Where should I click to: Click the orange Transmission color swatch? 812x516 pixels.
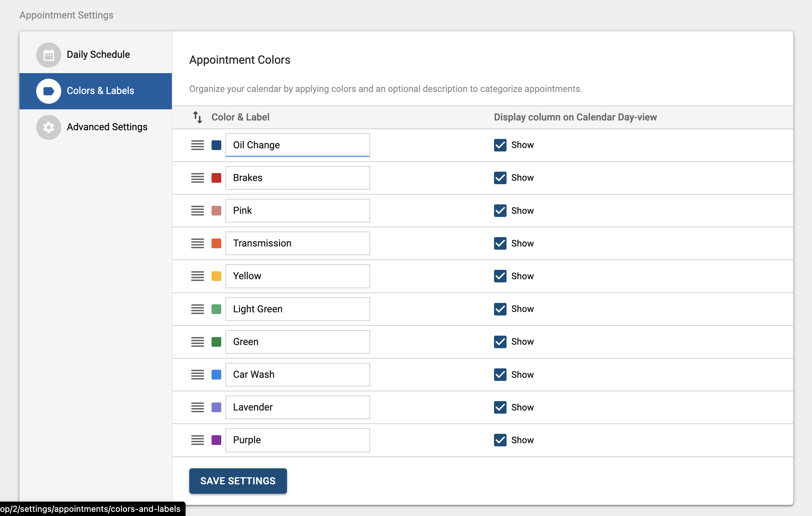coord(216,243)
